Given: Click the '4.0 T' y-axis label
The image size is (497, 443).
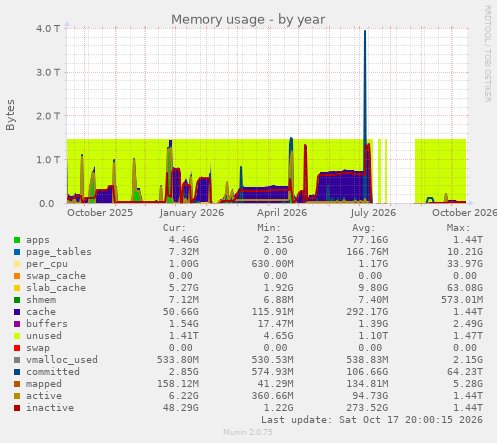Looking at the screenshot, I should pyautogui.click(x=48, y=29).
